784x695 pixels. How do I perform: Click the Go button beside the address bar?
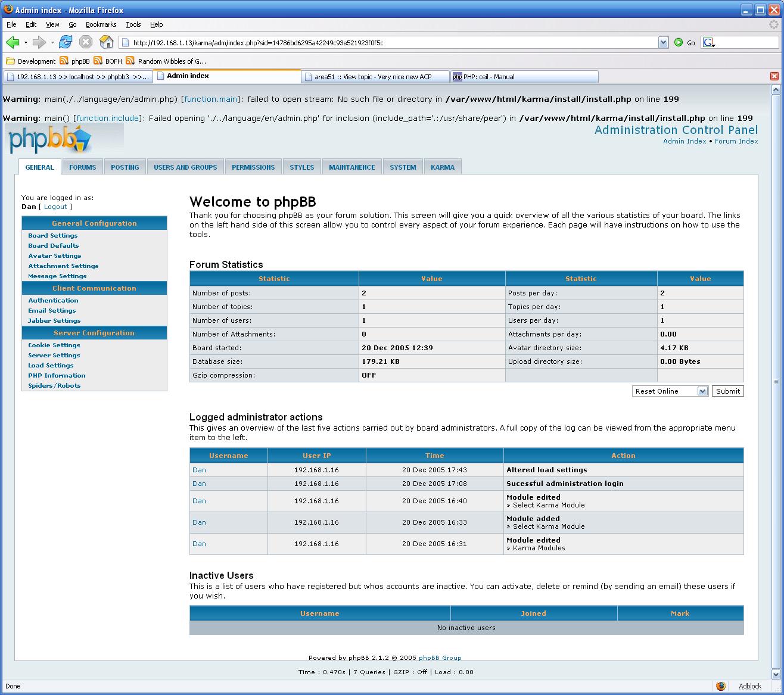(690, 42)
